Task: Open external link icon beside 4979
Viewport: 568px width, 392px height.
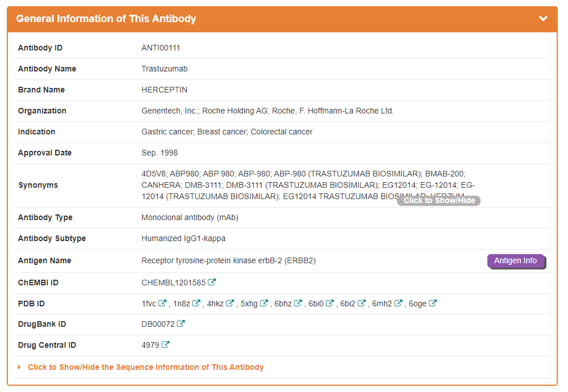Action: (165, 344)
